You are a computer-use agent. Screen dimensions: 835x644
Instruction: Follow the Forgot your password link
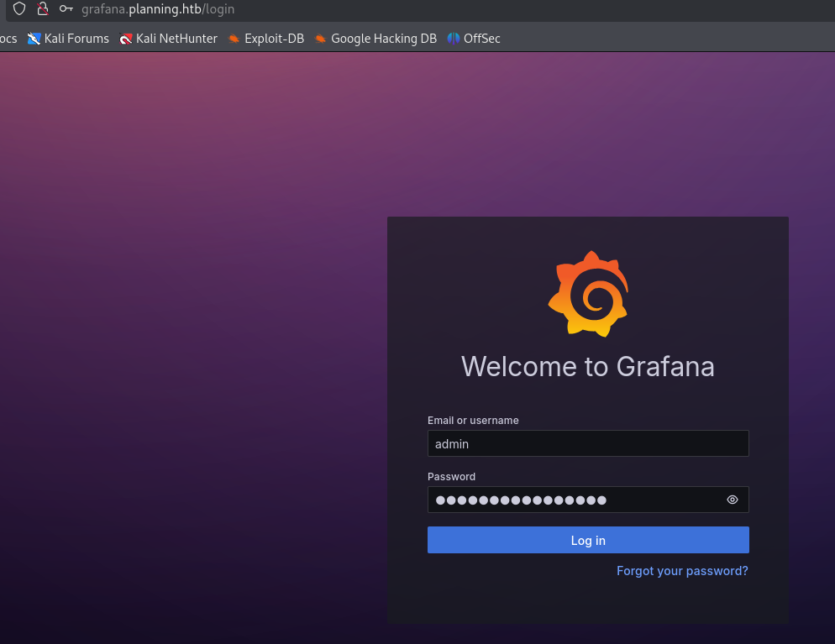point(682,571)
